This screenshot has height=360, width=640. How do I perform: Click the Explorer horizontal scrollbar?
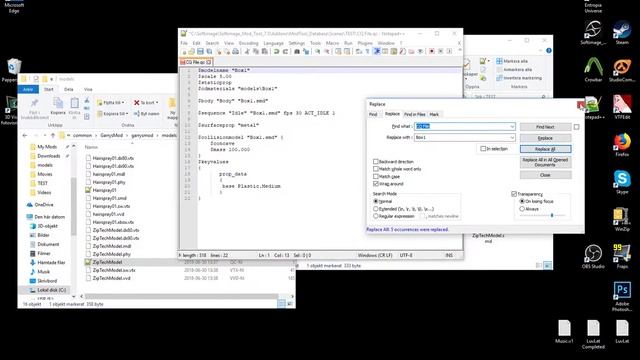tap(182, 296)
